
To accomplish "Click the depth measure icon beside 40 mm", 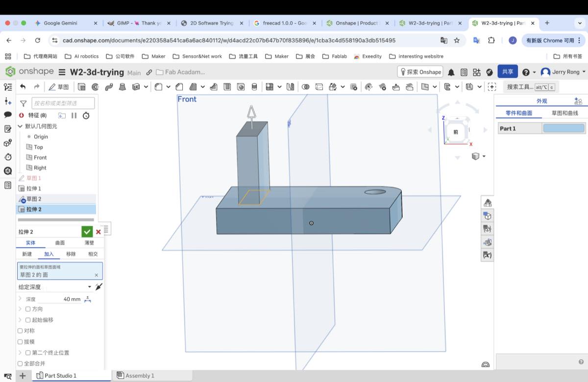I will tap(88, 299).
